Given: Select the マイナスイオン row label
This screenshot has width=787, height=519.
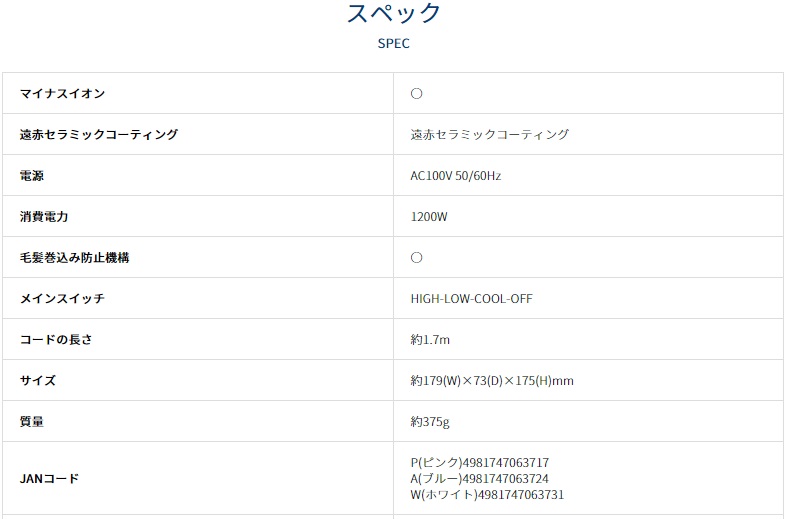Looking at the screenshot, I should pos(62,93).
